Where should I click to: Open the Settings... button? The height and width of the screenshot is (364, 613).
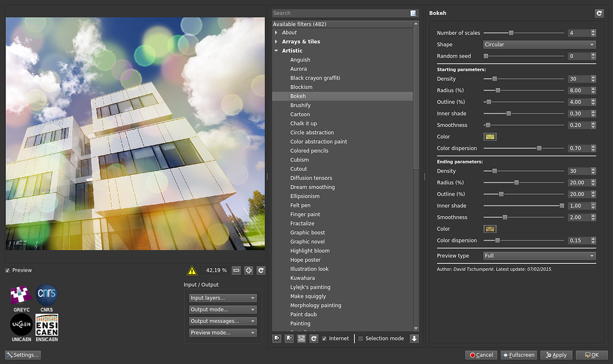tap(23, 355)
